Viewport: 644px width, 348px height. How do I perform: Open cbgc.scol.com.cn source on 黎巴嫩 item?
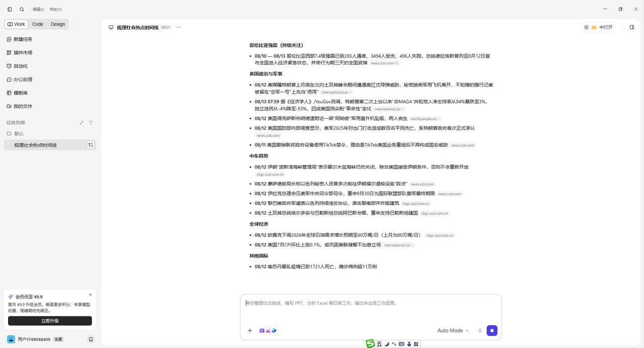pos(416,204)
